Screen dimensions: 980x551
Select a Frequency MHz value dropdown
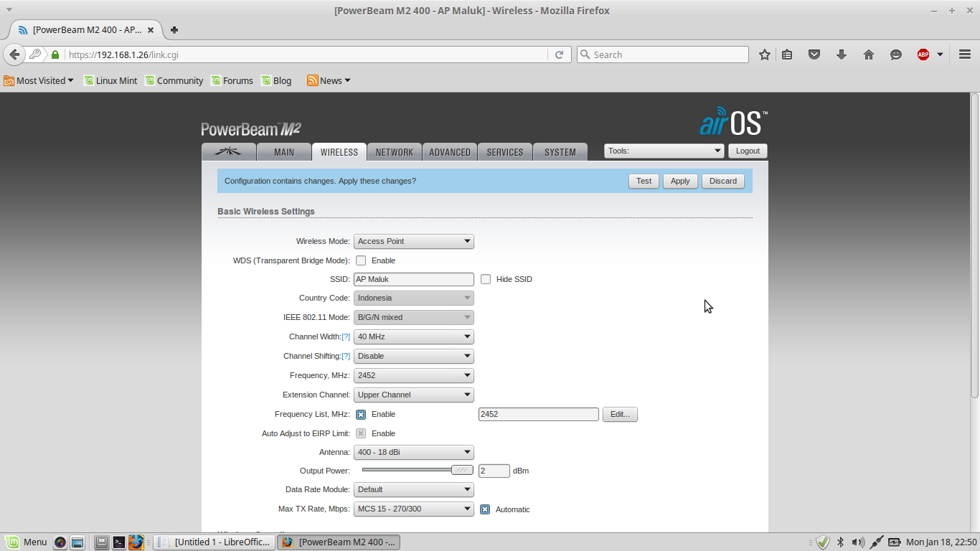[414, 375]
